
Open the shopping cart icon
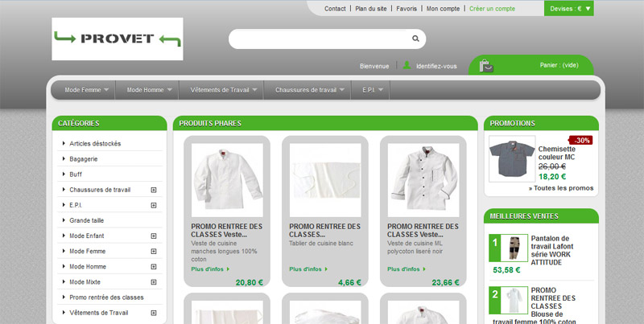click(x=486, y=66)
